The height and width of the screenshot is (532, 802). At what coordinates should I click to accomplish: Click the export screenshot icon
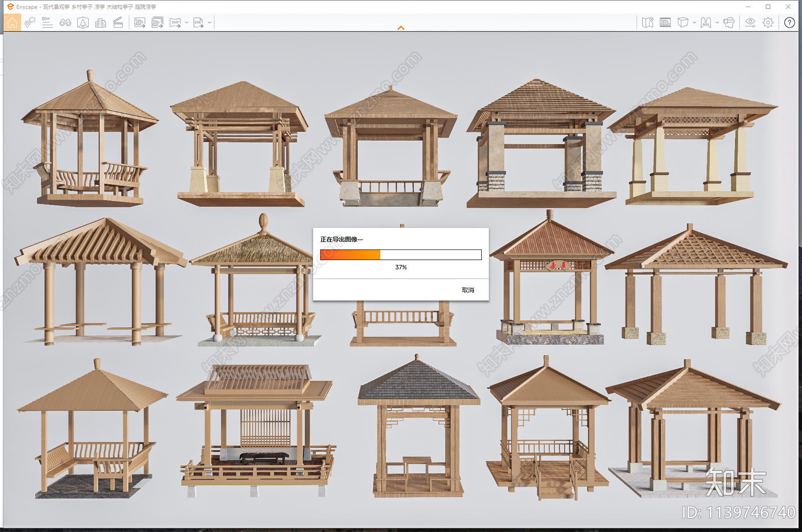click(140, 23)
